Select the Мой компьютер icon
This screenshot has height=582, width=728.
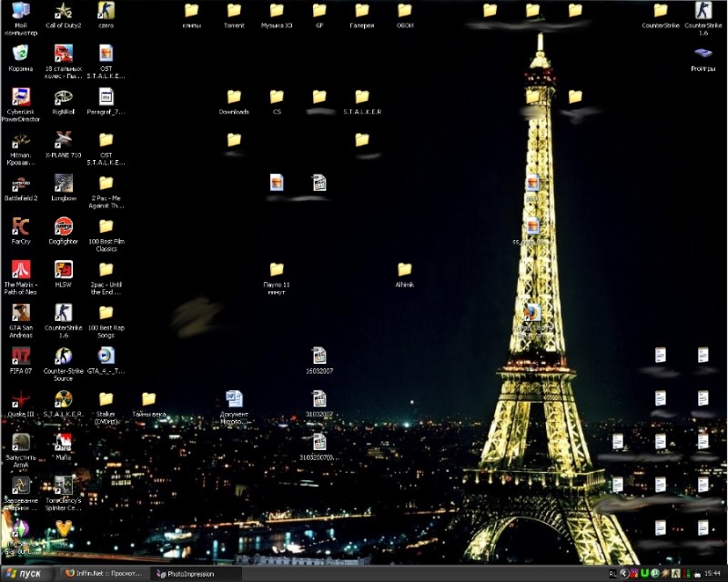[20, 11]
